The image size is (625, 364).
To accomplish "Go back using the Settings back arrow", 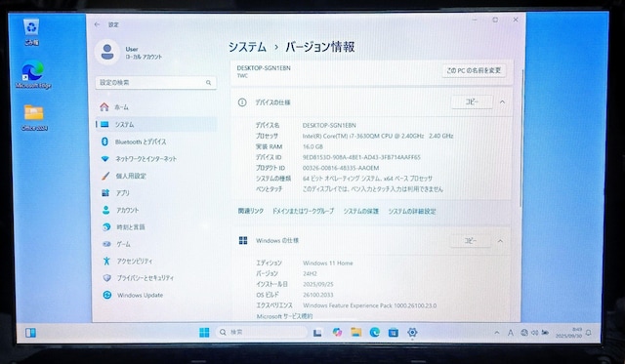I will coord(97,24).
